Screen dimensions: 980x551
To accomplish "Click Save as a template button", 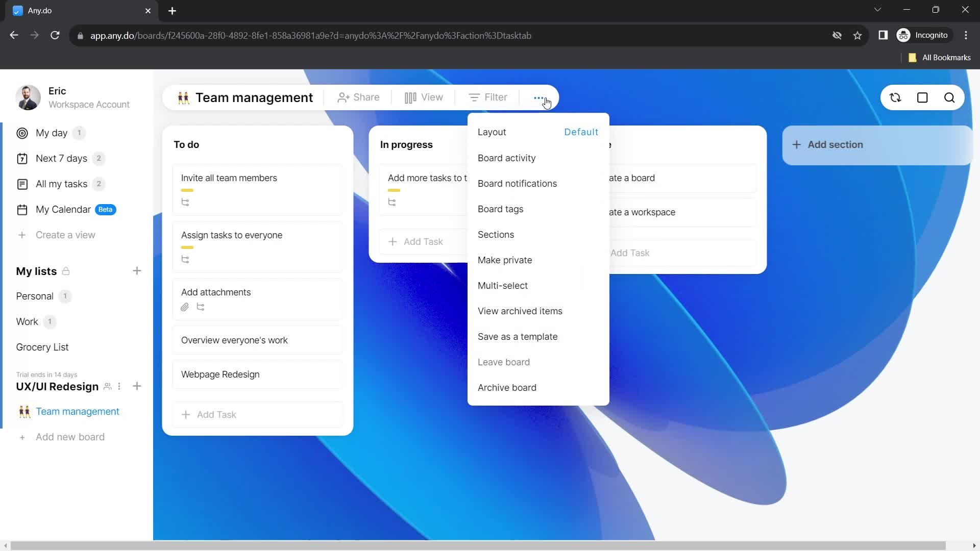I will (x=518, y=336).
